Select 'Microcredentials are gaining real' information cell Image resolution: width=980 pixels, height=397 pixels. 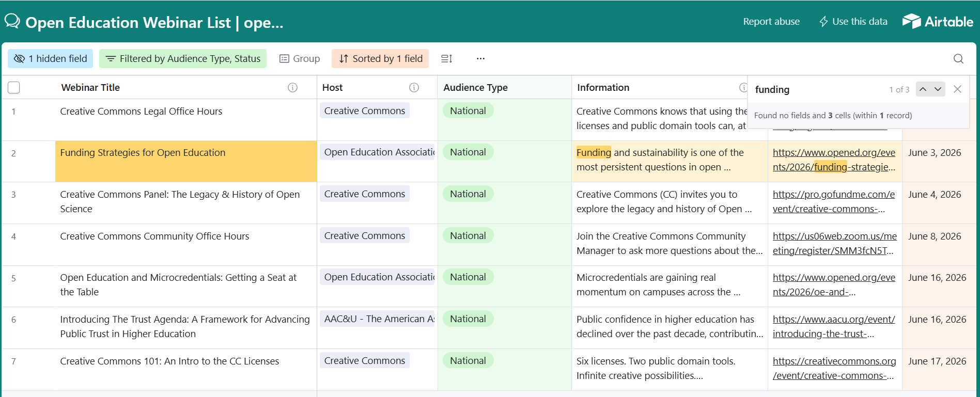[x=670, y=286]
